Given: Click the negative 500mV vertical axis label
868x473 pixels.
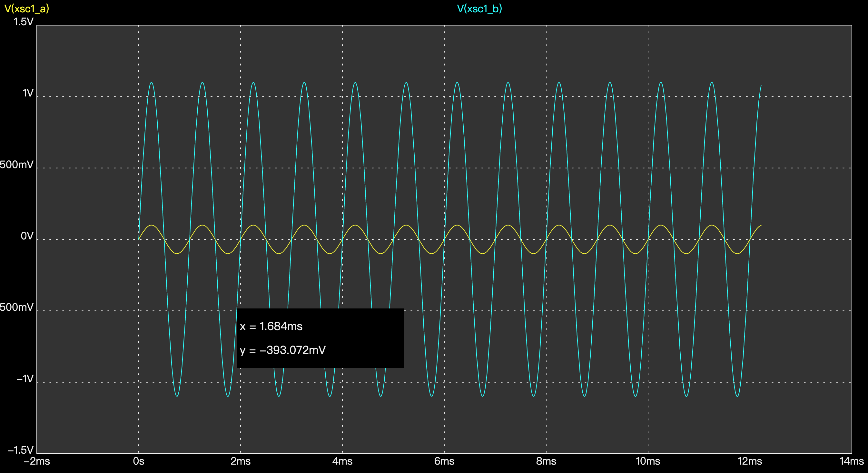Looking at the screenshot, I should tap(17, 307).
